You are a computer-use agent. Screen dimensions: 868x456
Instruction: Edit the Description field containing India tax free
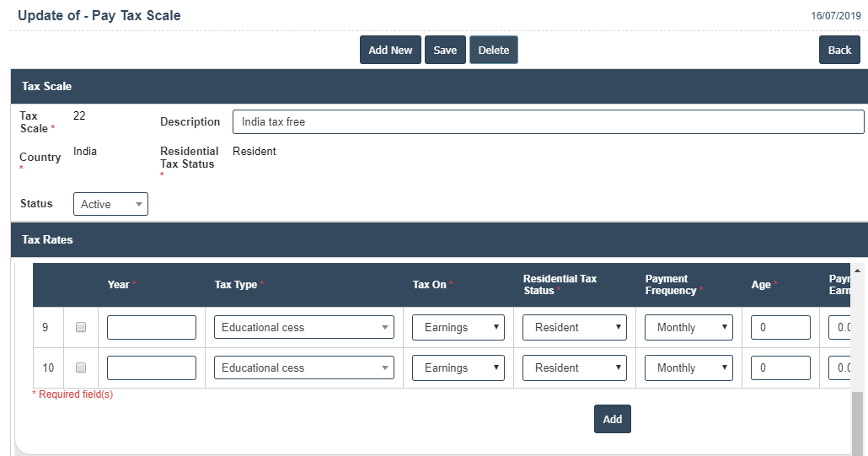click(x=548, y=122)
